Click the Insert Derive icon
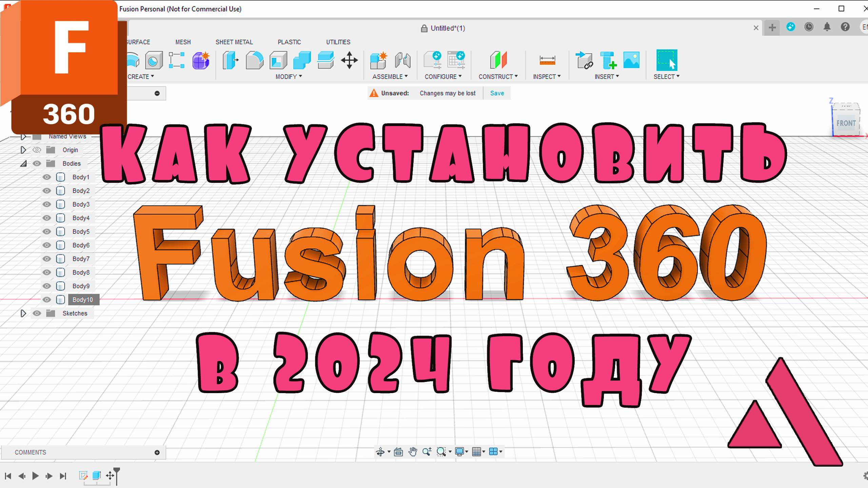The height and width of the screenshot is (488, 868). [584, 60]
